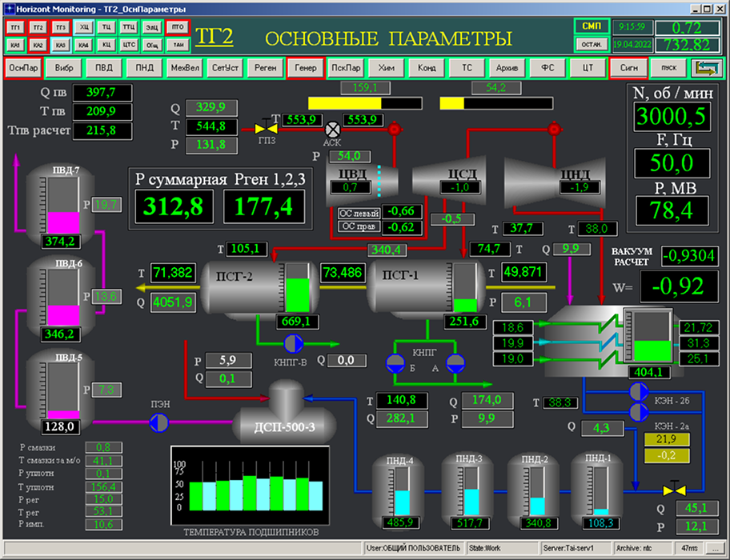The image size is (730, 560).
Task: Switch to the Вибр tab
Action: [x=62, y=69]
